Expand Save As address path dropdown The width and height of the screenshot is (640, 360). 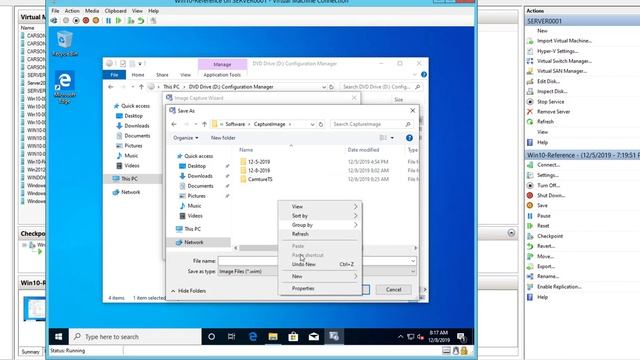pyautogui.click(x=312, y=124)
